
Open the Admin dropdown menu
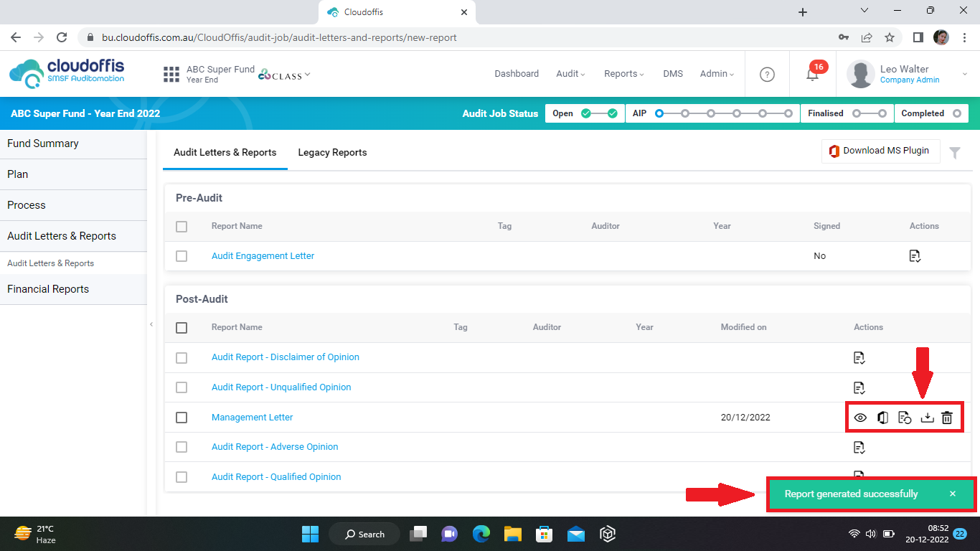coord(717,74)
